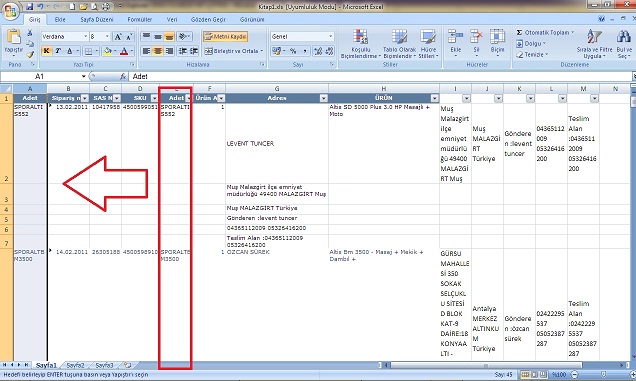Open the Office button menu
The width and height of the screenshot is (636, 381).
[x=11, y=11]
